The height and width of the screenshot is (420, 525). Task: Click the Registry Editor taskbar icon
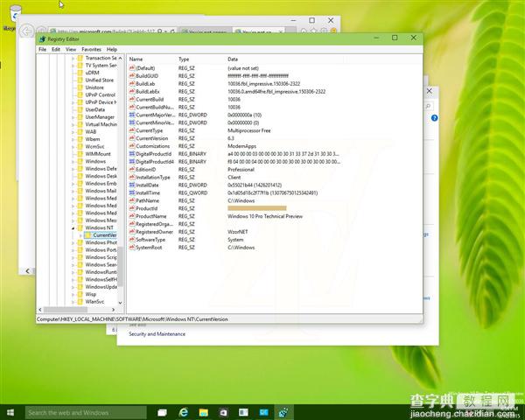[283, 413]
